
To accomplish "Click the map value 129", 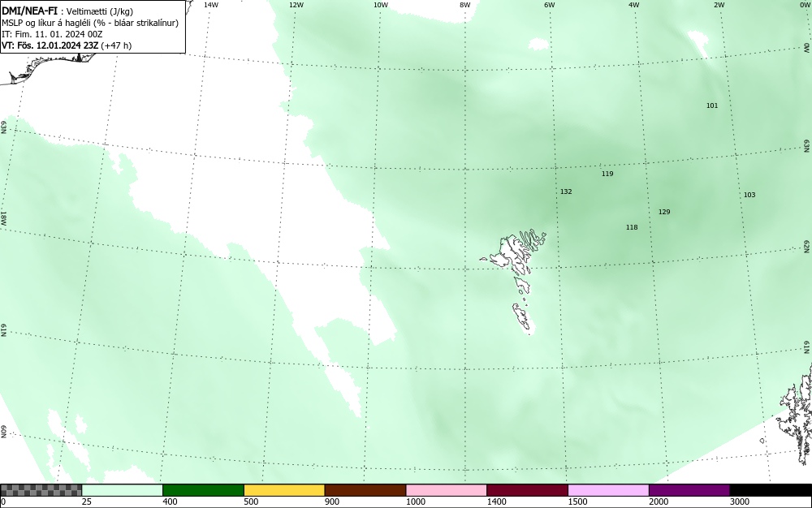I will 664,212.
